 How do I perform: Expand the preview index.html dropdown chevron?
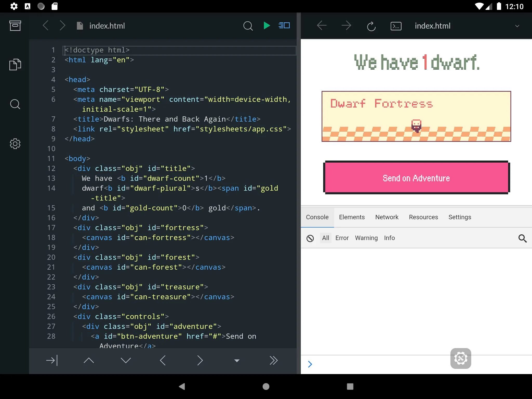517,26
